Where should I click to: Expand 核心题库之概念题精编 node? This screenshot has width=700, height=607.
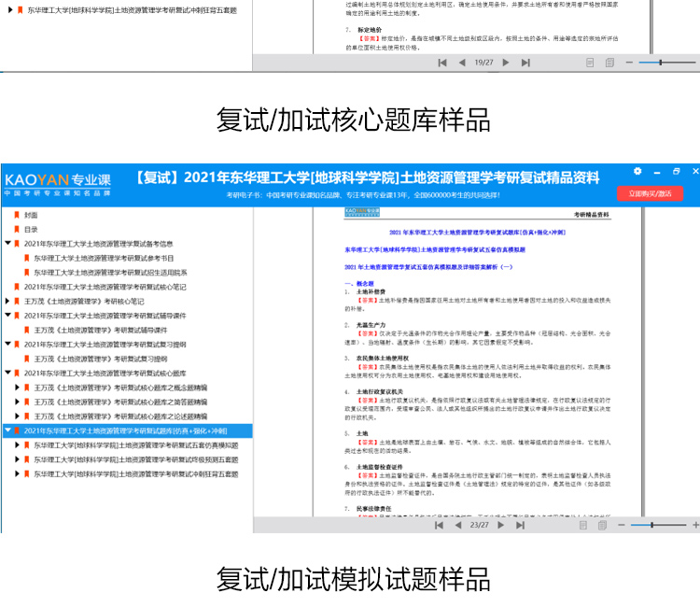[x=17, y=388]
